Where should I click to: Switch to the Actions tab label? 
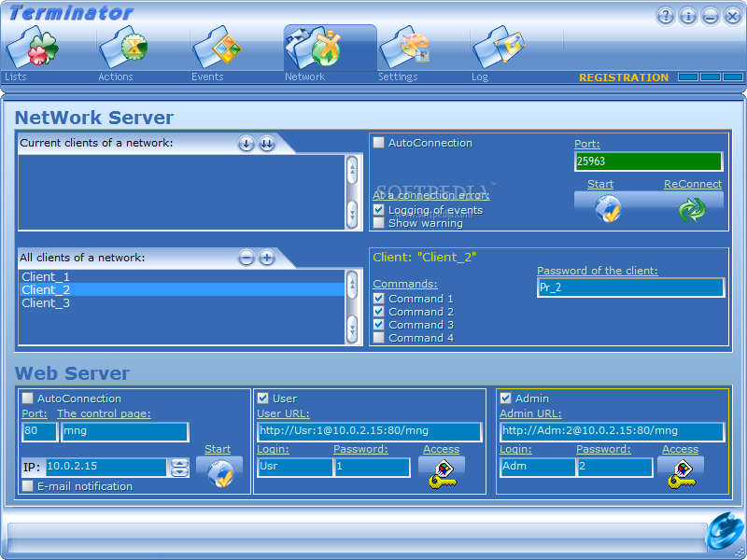[115, 77]
